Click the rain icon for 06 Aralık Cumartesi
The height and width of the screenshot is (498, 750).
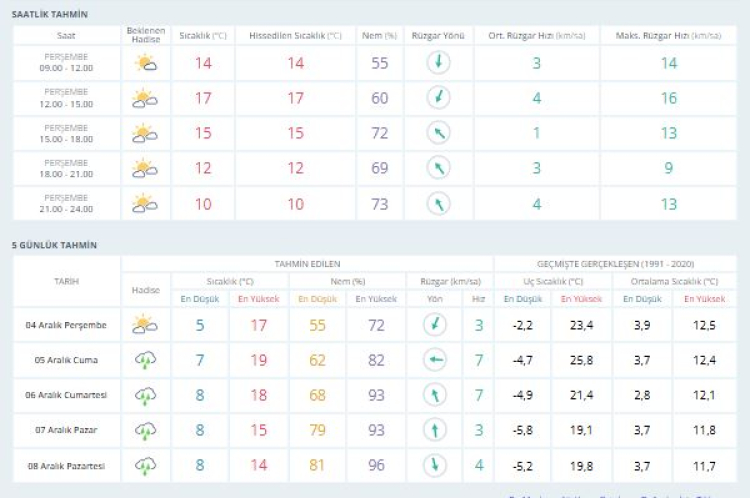pyautogui.click(x=145, y=395)
